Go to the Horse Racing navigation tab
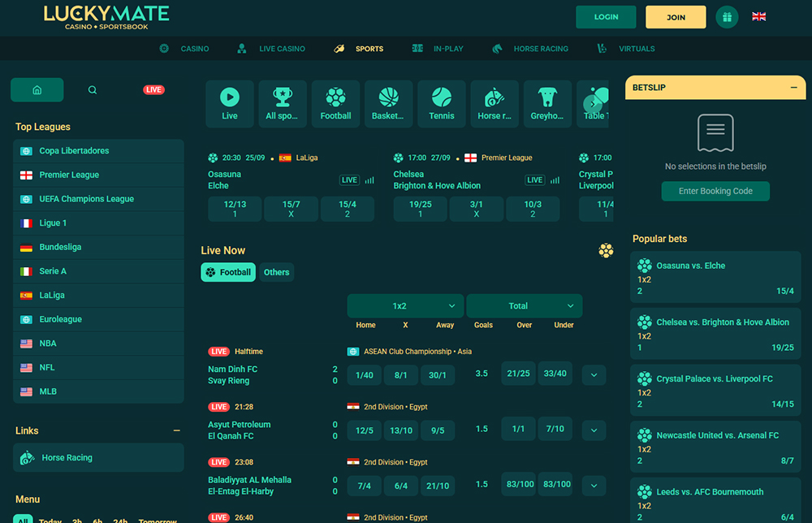Screen dimensions: 812x523 (x=530, y=49)
